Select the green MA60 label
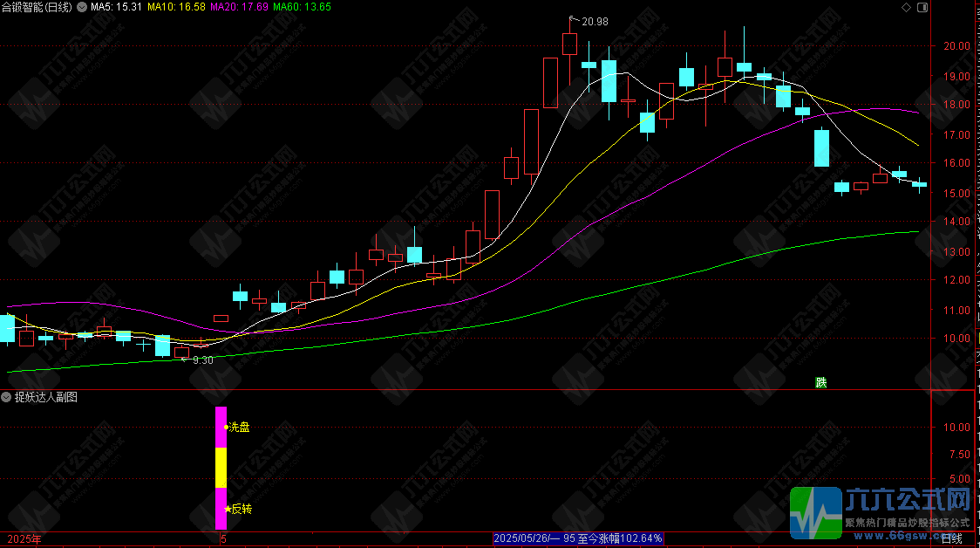 [303, 7]
